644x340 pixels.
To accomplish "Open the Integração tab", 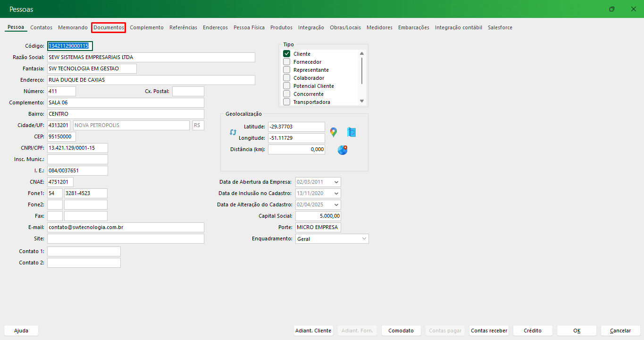I will tap(311, 27).
